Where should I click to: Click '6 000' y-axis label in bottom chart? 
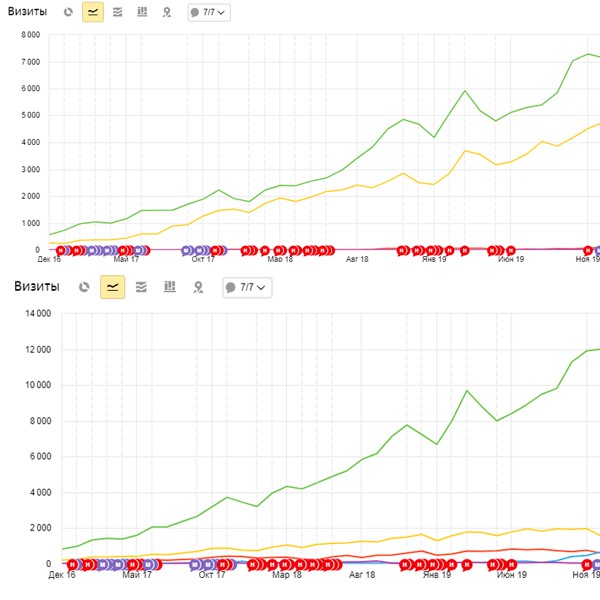[40, 456]
